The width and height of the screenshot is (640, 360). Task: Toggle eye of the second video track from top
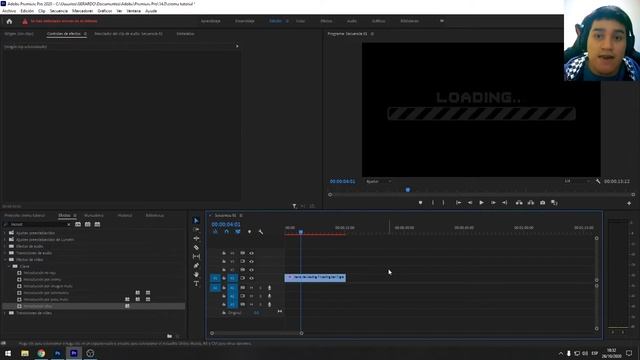point(251,261)
